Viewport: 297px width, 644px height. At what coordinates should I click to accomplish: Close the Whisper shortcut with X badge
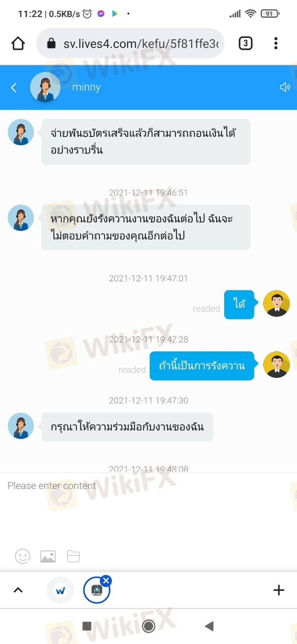point(106,580)
